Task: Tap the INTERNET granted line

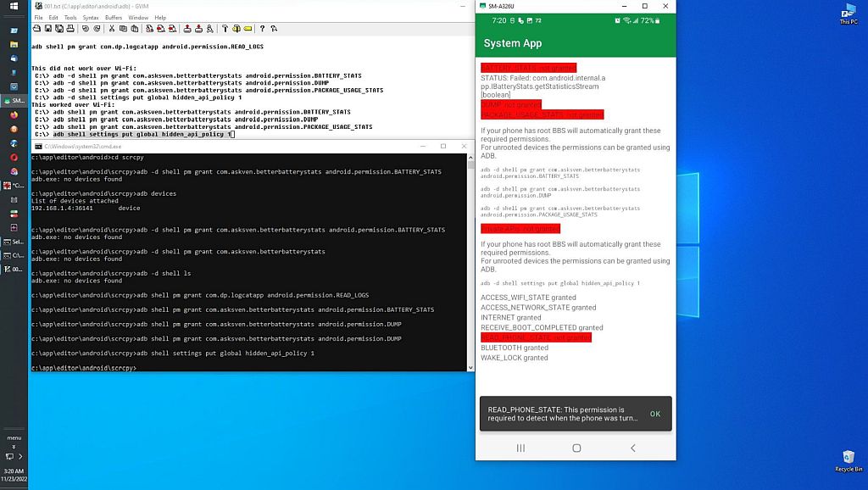Action: coord(510,317)
